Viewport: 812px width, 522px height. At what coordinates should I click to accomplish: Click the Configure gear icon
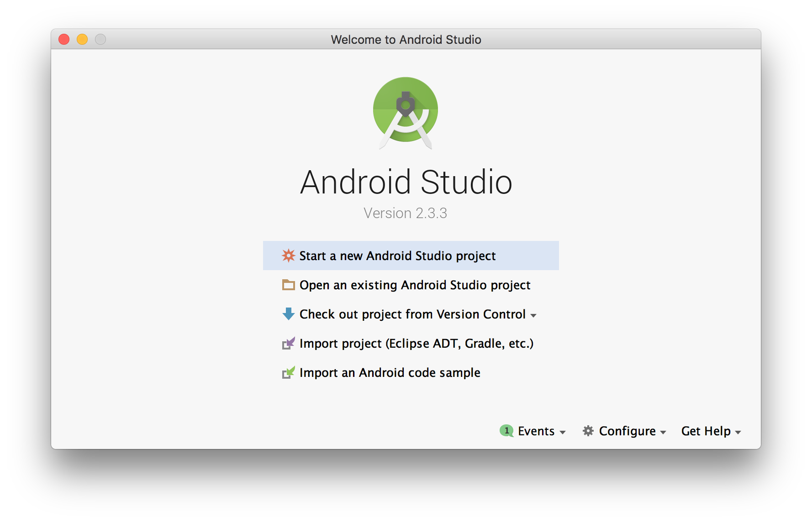click(588, 431)
